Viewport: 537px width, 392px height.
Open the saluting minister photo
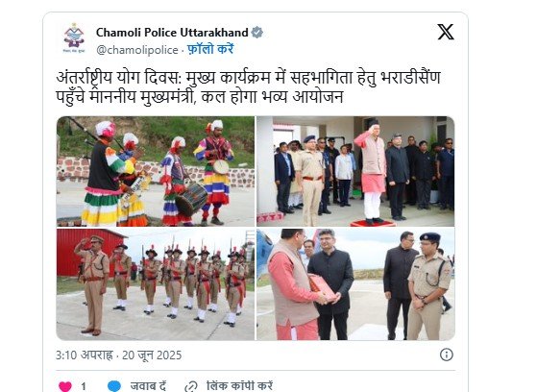[x=355, y=171]
